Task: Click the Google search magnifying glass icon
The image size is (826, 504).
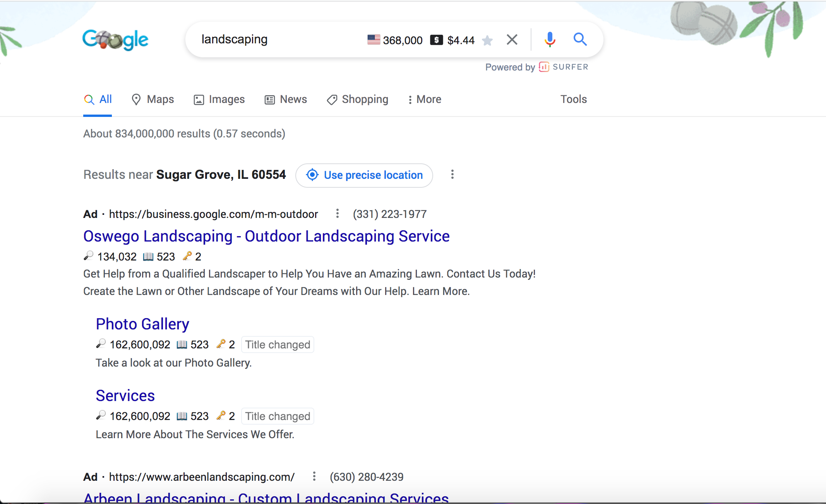Action: 579,39
